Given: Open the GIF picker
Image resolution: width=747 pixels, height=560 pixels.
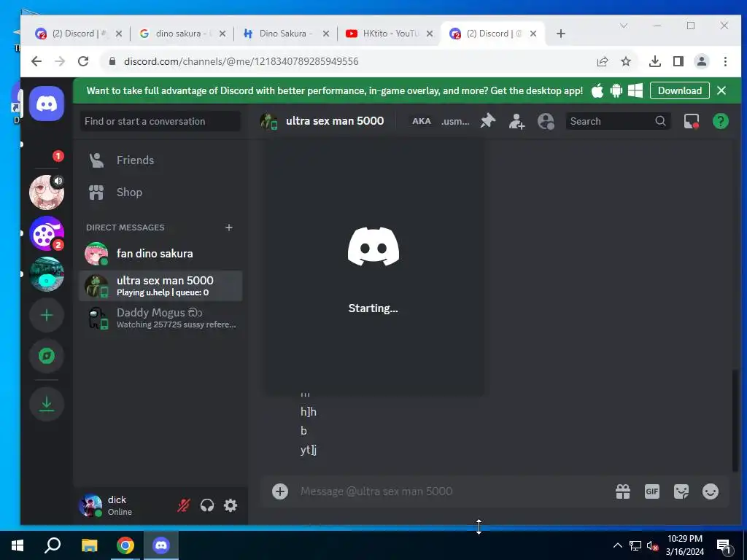Looking at the screenshot, I should (x=651, y=491).
